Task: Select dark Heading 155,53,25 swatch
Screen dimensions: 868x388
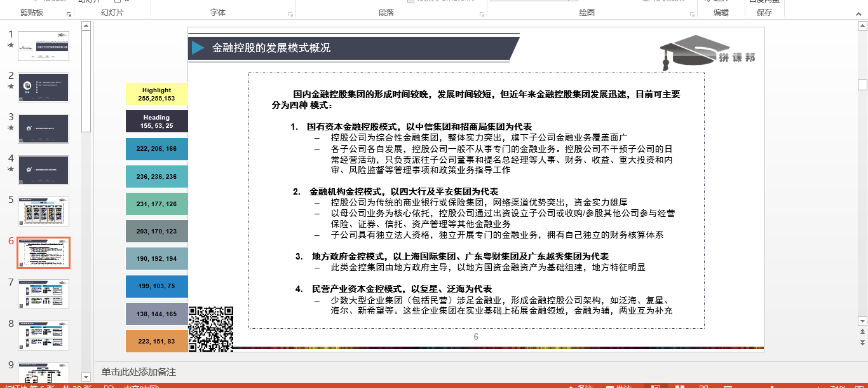Action: click(156, 121)
